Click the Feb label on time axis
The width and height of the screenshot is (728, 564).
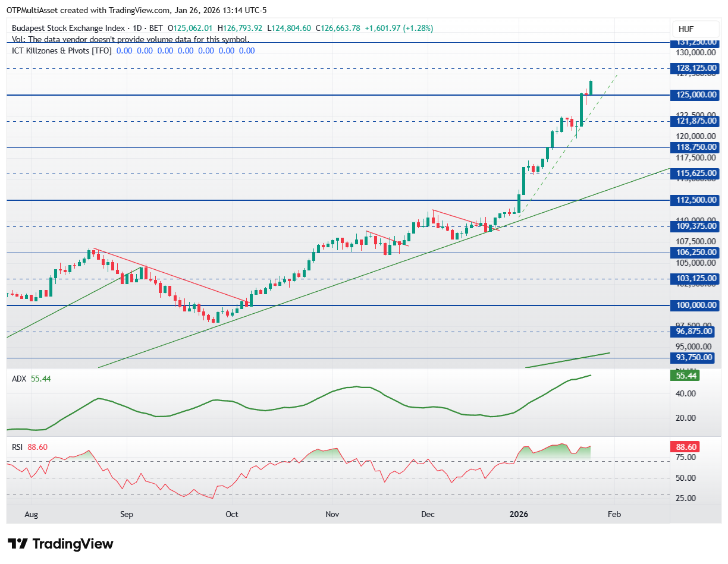coord(614,514)
